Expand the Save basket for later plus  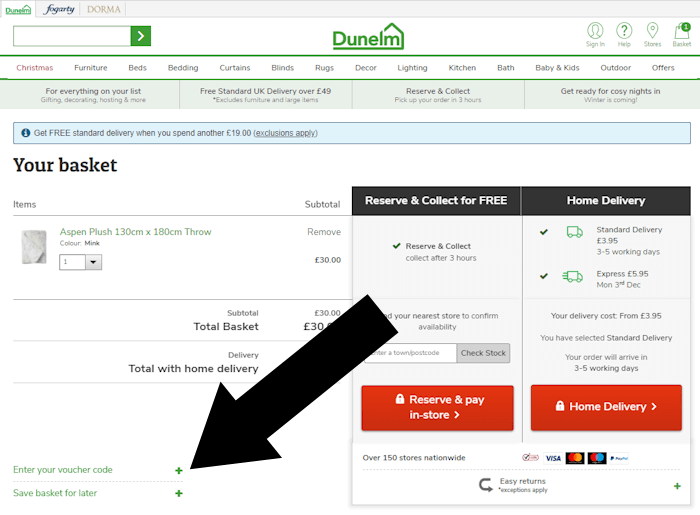point(179,493)
